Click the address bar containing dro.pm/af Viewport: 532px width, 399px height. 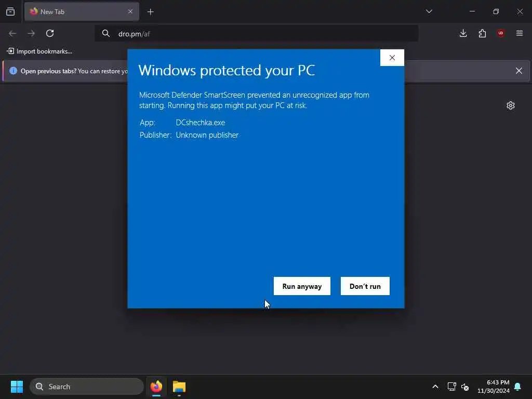256,34
